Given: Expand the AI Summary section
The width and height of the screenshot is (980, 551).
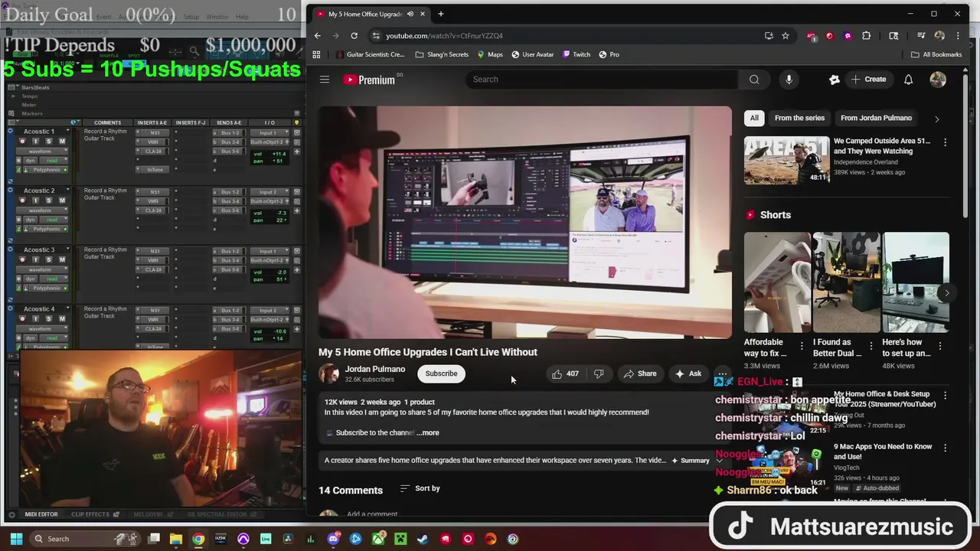Looking at the screenshot, I should [695, 461].
